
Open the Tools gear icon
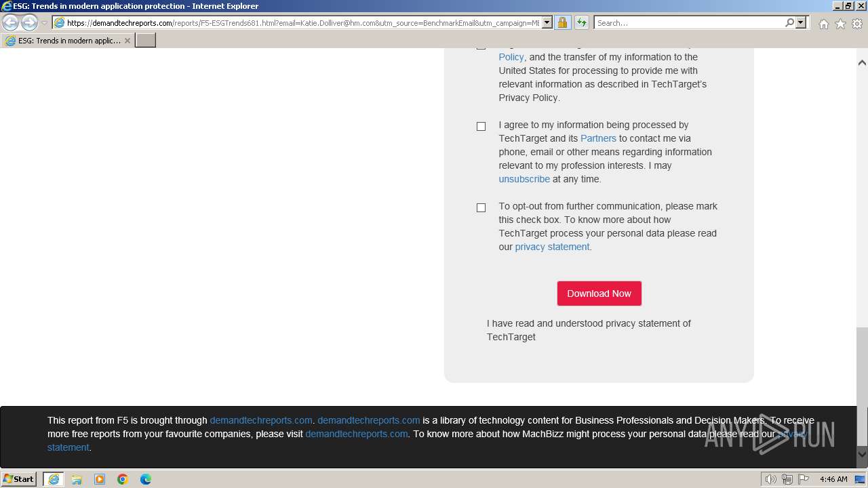[857, 24]
